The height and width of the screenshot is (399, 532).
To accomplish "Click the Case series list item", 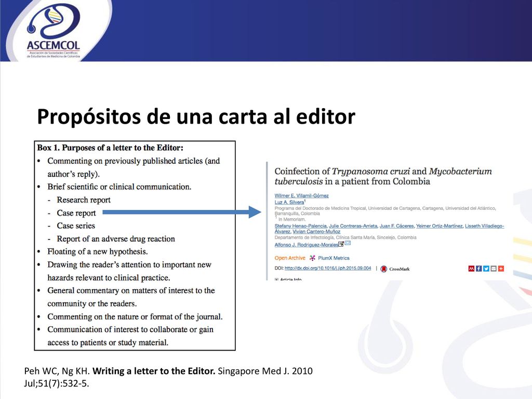I will coord(76,226).
